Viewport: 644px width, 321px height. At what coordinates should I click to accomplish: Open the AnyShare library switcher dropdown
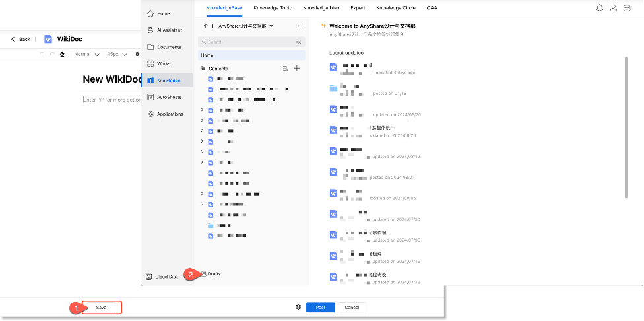[271, 26]
